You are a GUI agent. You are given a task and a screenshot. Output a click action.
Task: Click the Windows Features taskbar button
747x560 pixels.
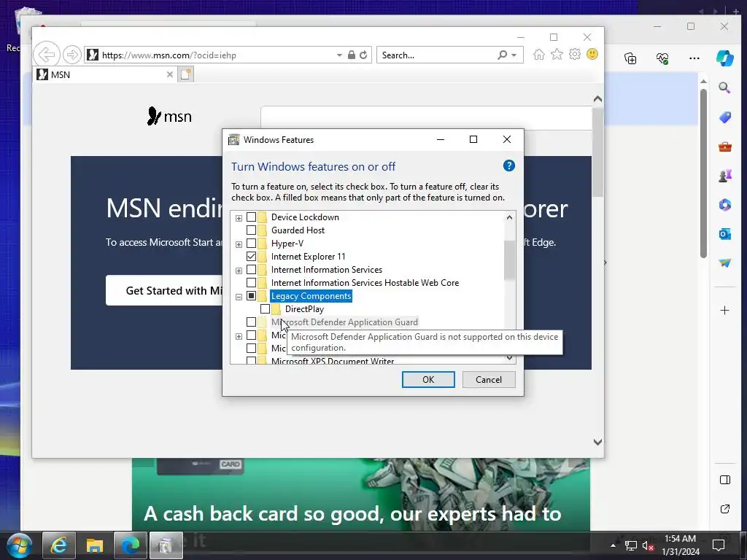166,545
